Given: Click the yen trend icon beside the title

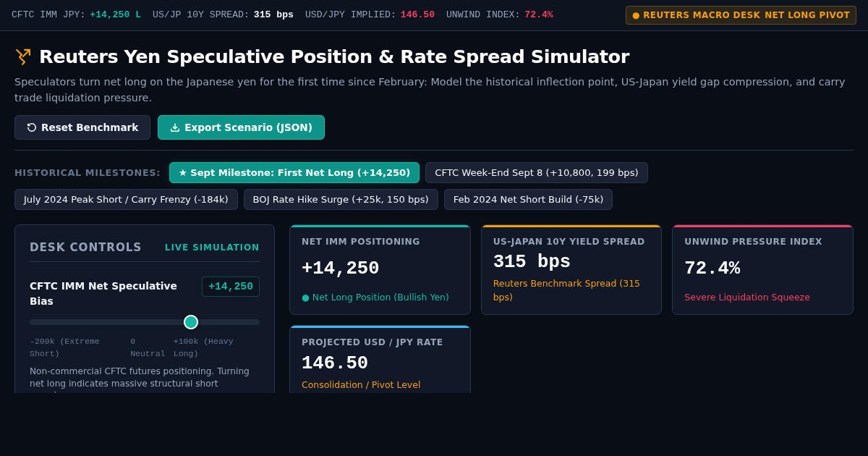Looking at the screenshot, I should tap(23, 56).
